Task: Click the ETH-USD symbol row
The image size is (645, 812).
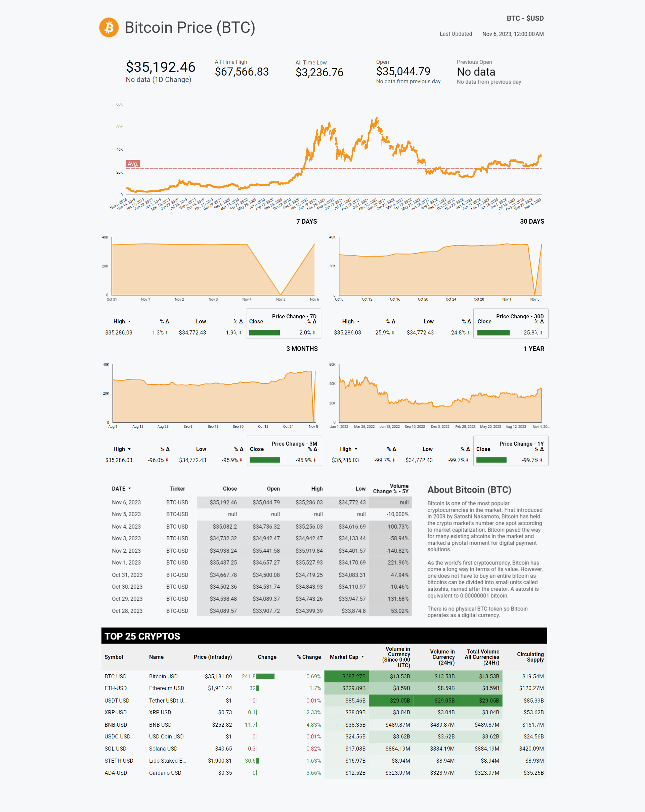Action: point(116,688)
